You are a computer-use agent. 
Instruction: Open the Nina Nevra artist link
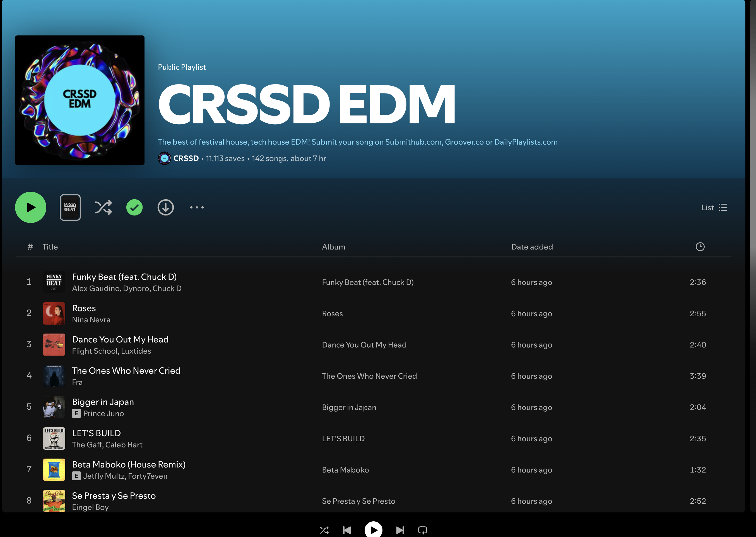point(91,320)
